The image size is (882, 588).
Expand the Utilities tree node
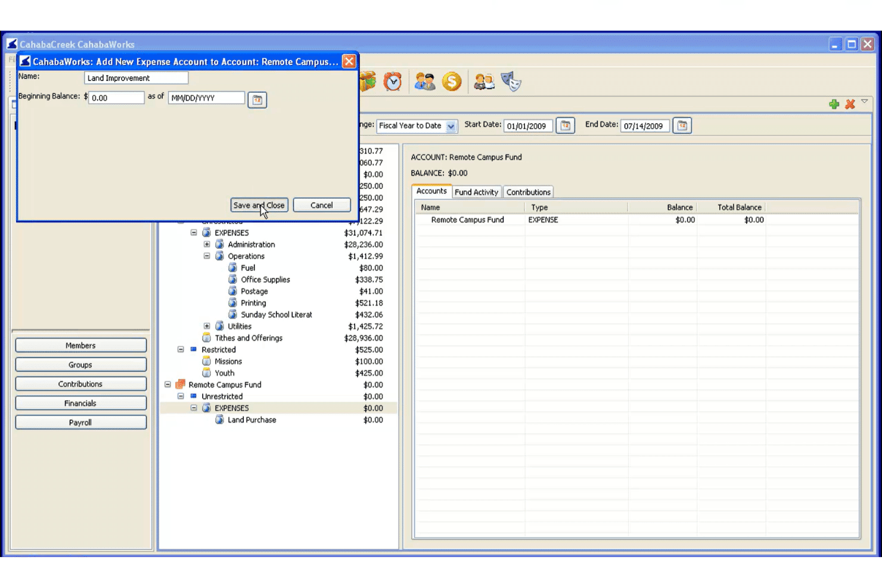(207, 326)
